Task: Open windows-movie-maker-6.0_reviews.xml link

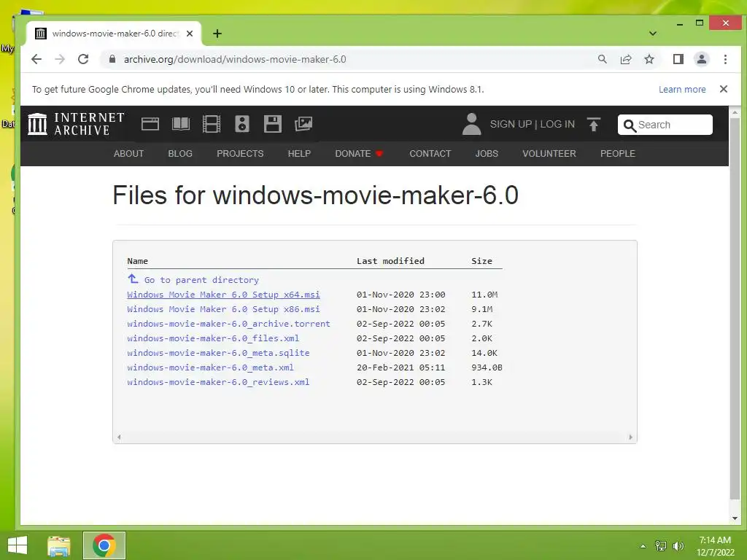Action: click(x=218, y=382)
